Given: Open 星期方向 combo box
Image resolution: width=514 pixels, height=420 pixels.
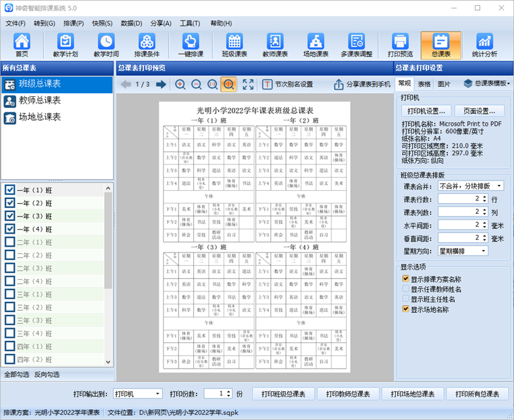Looking at the screenshot, I should pyautogui.click(x=463, y=251).
